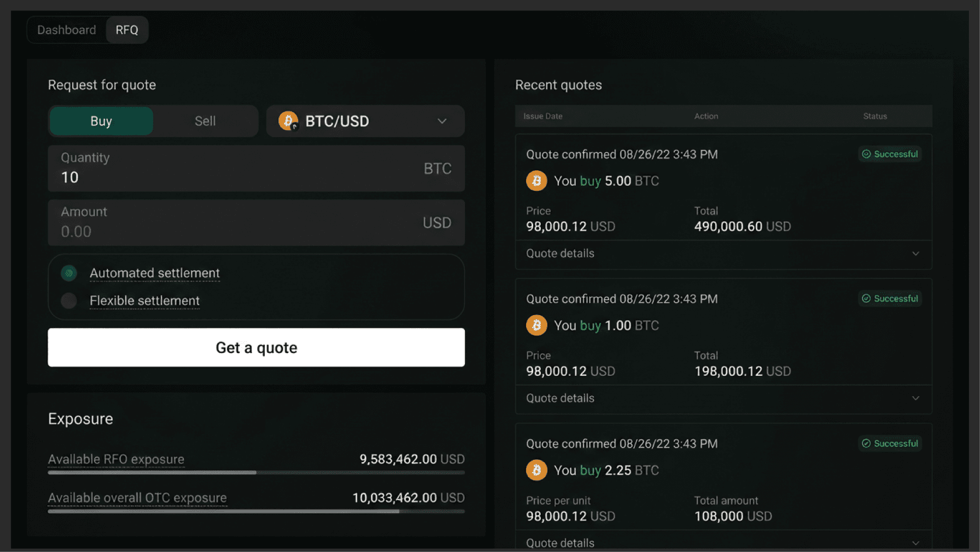Click Bitcoin icon beside the 2.25 BTC quote
This screenshot has width=980, height=552.
(536, 470)
